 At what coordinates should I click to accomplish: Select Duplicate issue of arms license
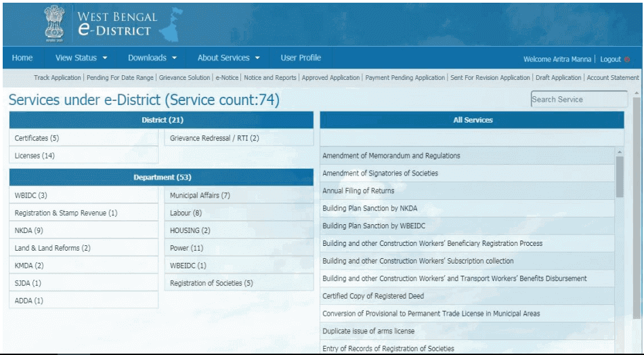tap(467, 331)
